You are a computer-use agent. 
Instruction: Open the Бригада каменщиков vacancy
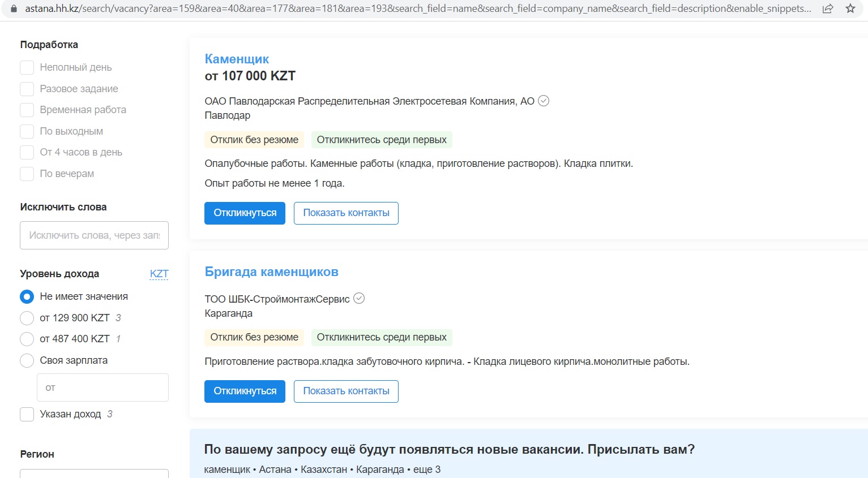[x=271, y=272]
